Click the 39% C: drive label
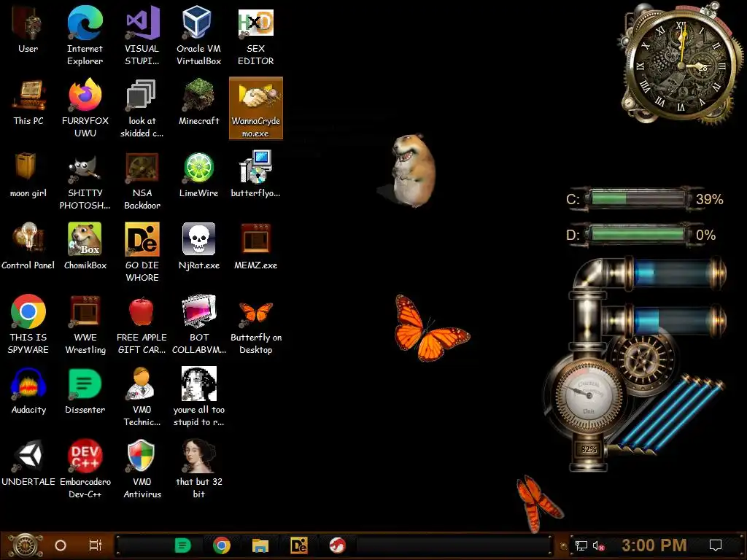The width and height of the screenshot is (747, 560). 709,199
